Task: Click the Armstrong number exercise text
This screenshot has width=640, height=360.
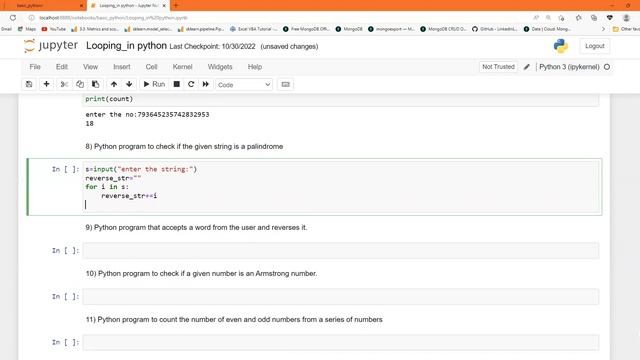Action: click(x=201, y=273)
